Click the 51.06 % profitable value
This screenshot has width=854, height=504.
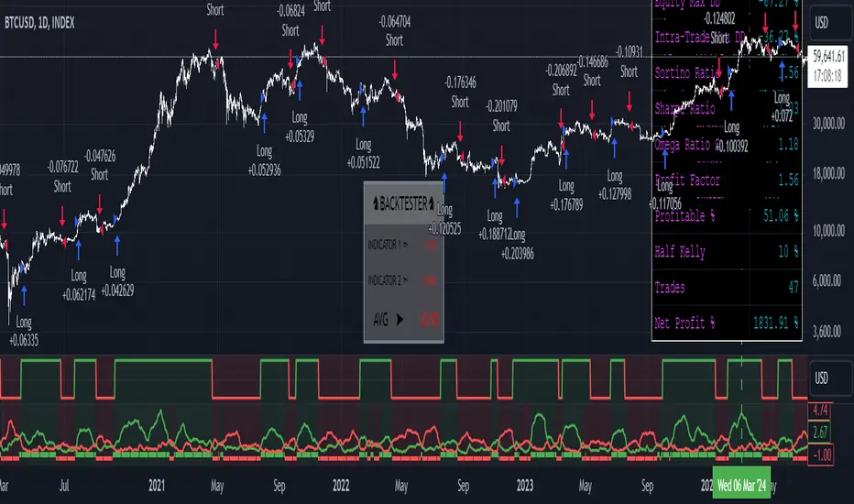(x=781, y=215)
